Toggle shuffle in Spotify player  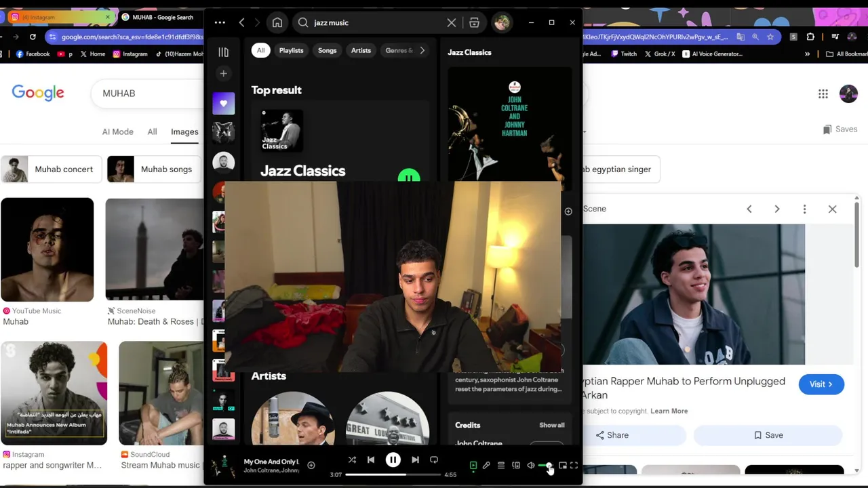(352, 460)
